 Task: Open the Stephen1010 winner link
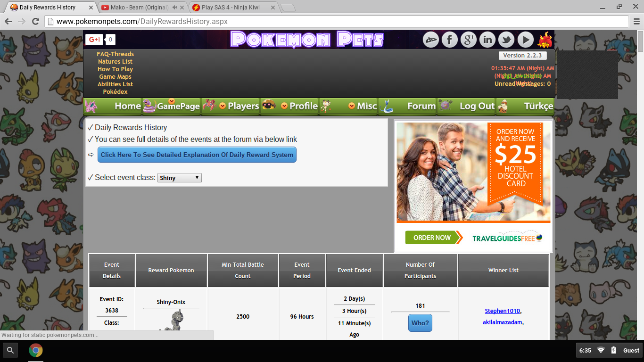(x=503, y=311)
